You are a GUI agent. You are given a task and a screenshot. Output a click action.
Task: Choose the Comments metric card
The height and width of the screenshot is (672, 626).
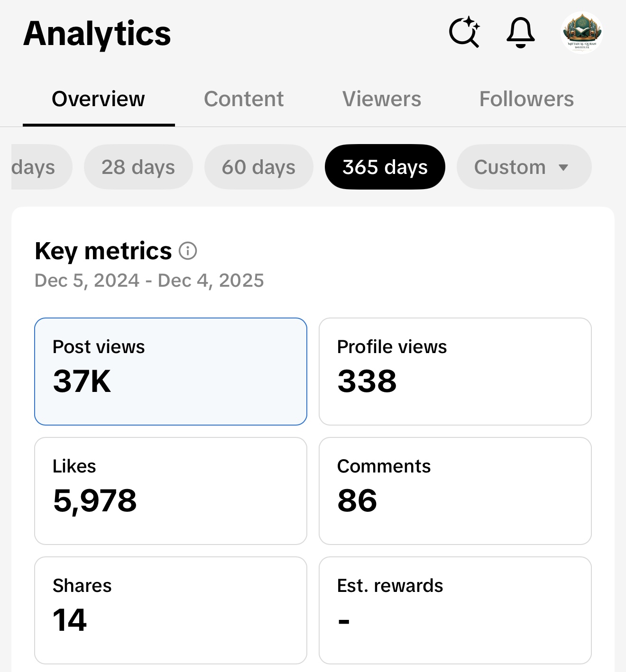[x=455, y=490]
